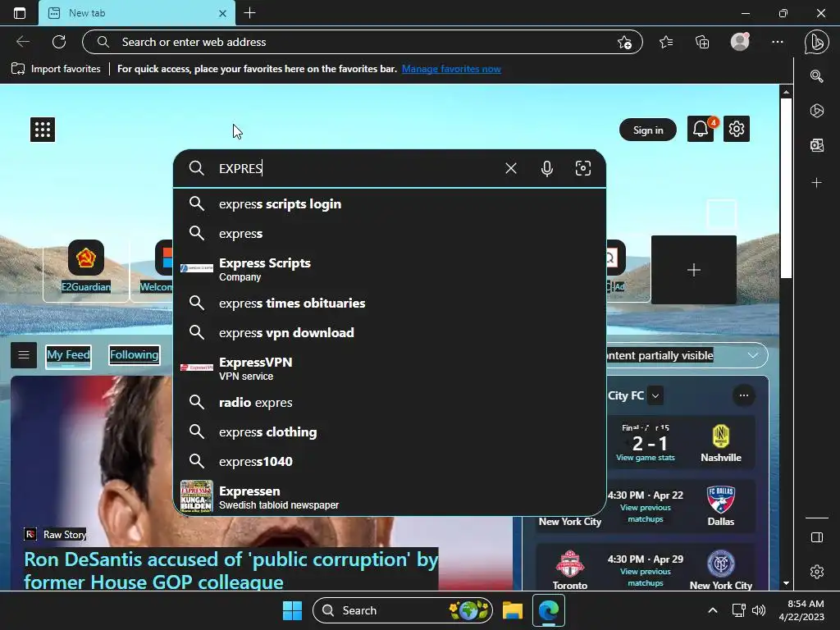Select suggestion radio expres

point(390,402)
